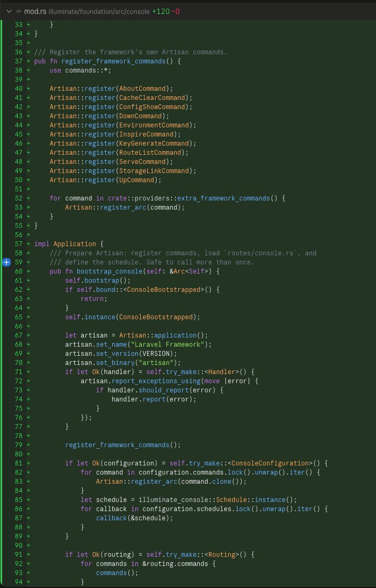376x588 pixels.
Task: Collapse the mod.rs file diff chevron
Action: click(x=9, y=12)
